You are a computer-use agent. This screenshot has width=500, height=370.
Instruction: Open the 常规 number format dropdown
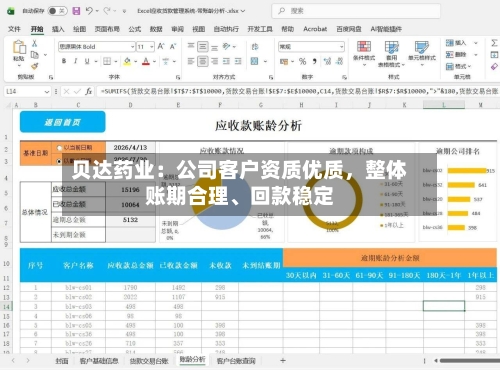pos(341,47)
